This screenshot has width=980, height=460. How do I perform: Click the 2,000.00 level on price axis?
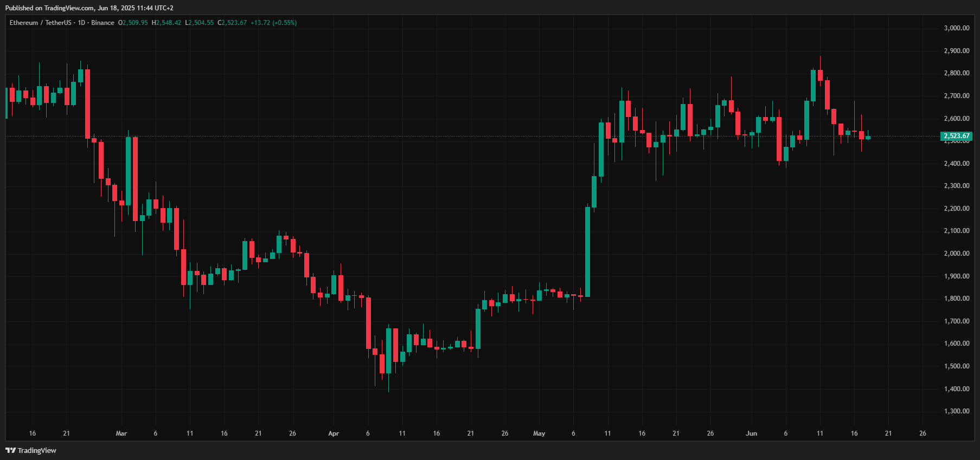(x=957, y=254)
